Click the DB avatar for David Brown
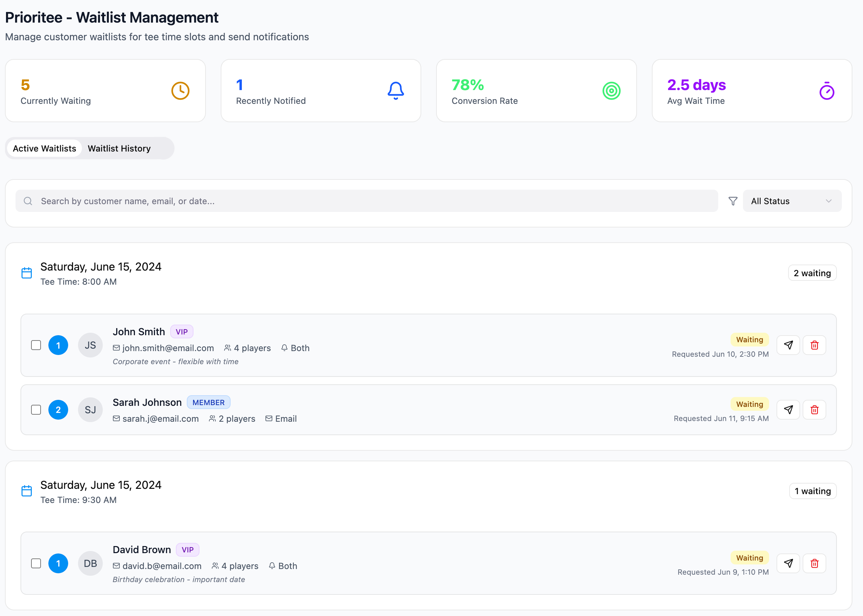 click(90, 563)
